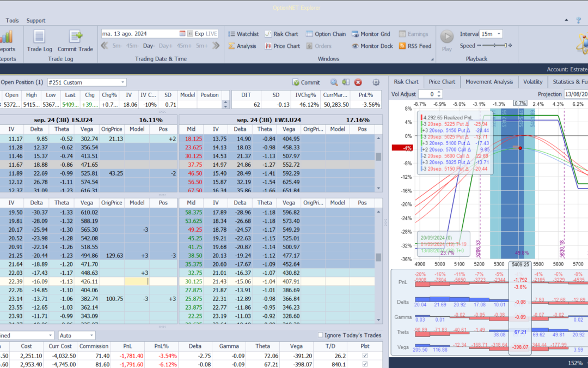
Task: Toggle Plot checkbox in the -3.54% row
Action: [x=365, y=355]
